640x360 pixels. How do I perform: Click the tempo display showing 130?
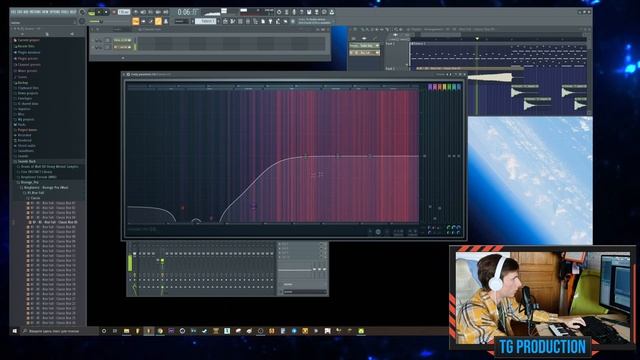(x=124, y=12)
